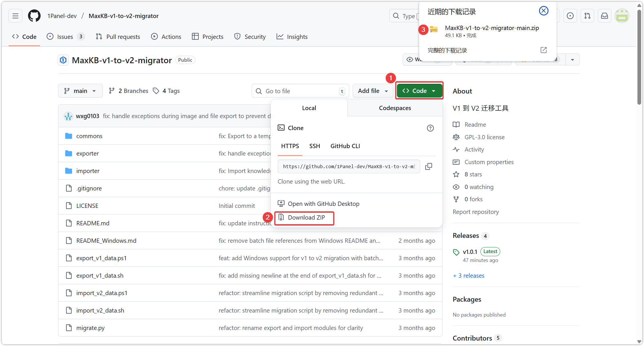Image resolution: width=644 pixels, height=346 pixels.
Task: Select the GitHub CLI clone option
Action: point(345,146)
